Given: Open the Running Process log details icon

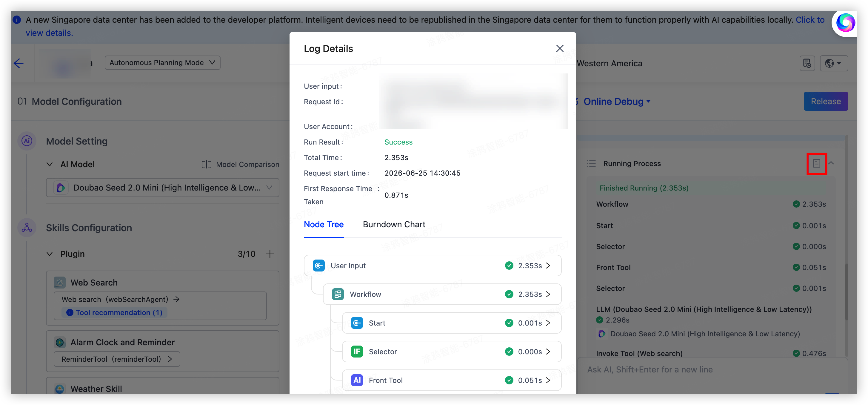Looking at the screenshot, I should 816,163.
